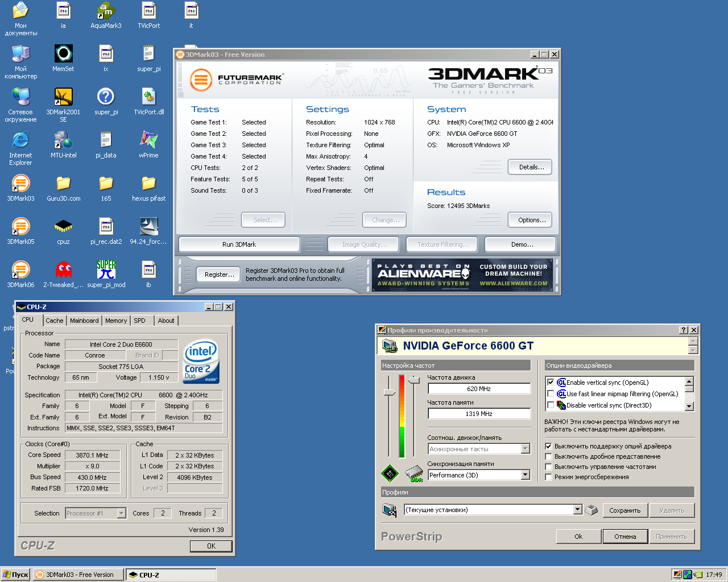Open results Options... in 3DMark03
Viewport: 728px width, 582px height.
click(x=530, y=220)
